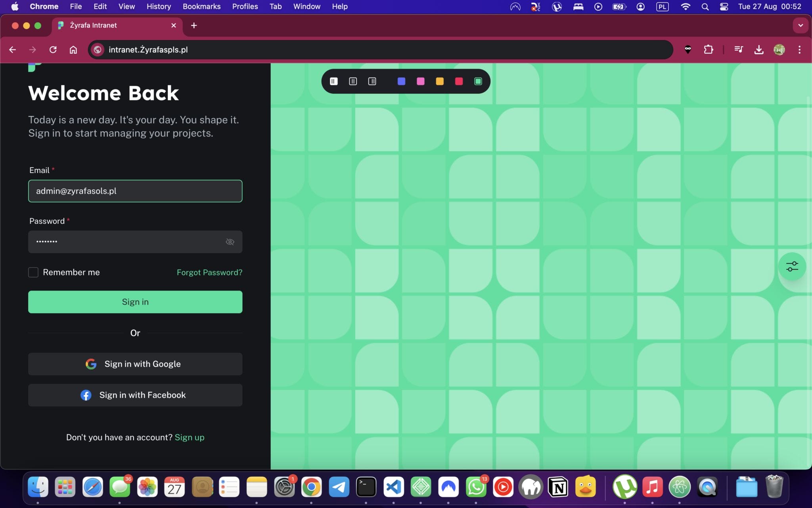Screen dimensions: 812x508
Task: Select the first layout option icon
Action: coord(333,81)
